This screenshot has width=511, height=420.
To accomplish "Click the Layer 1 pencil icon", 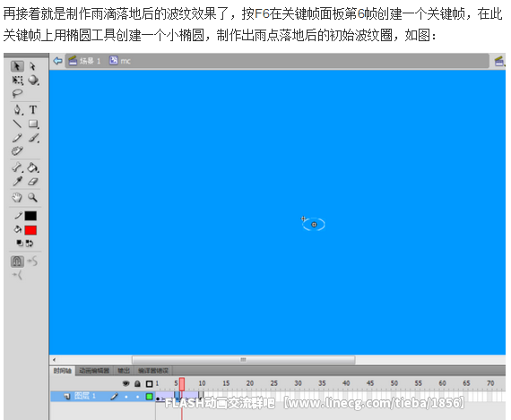I will (x=114, y=396).
